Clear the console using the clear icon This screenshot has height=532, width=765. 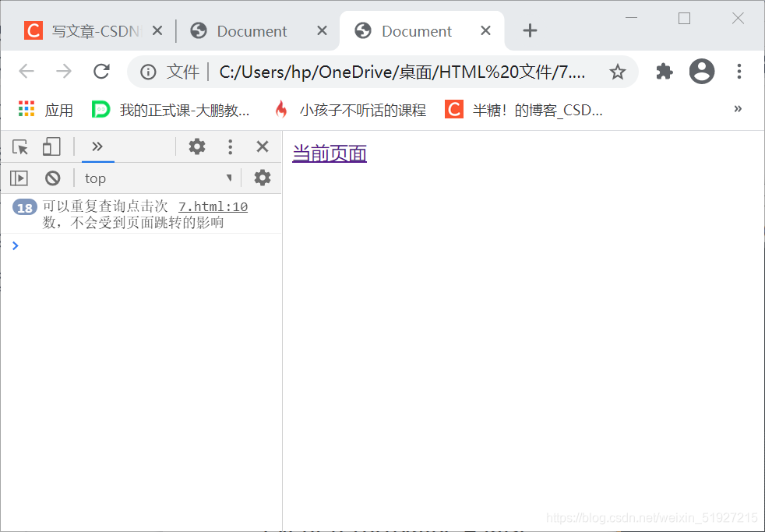(x=51, y=178)
